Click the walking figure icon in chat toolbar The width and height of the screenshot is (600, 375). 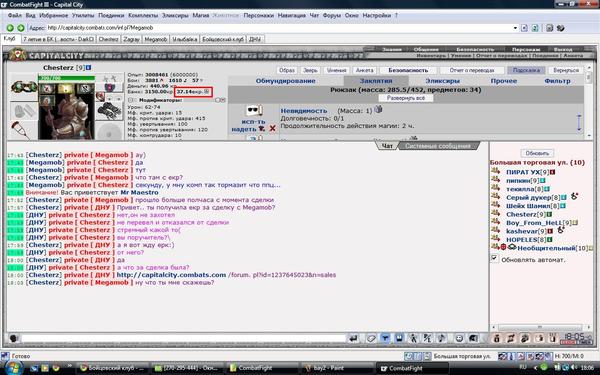[x=413, y=338]
